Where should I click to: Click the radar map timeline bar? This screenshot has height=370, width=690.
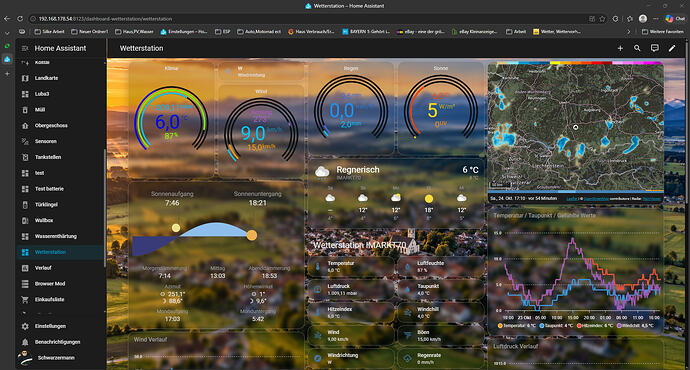[x=576, y=192]
